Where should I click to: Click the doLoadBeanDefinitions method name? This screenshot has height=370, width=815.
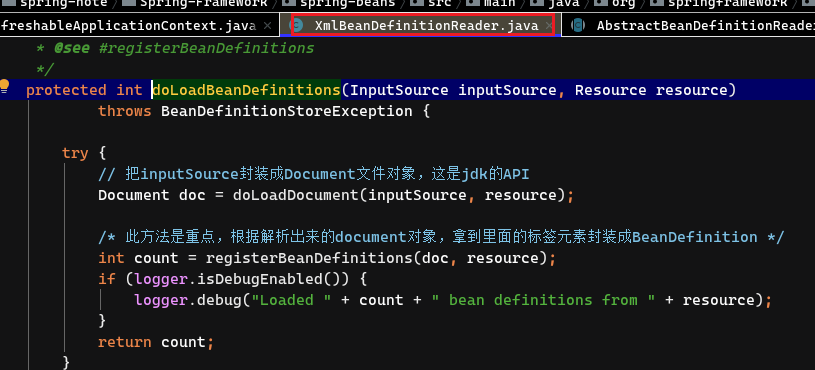pos(246,90)
